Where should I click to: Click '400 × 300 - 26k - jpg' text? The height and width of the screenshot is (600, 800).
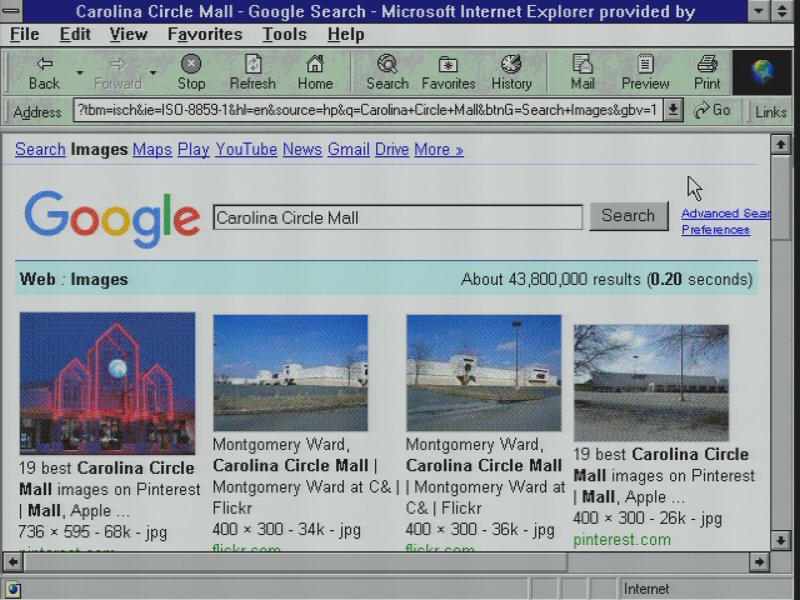click(647, 518)
